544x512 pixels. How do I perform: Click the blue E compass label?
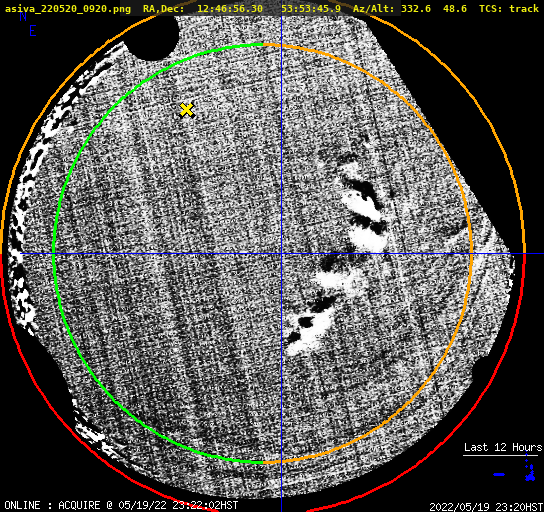click(x=33, y=31)
